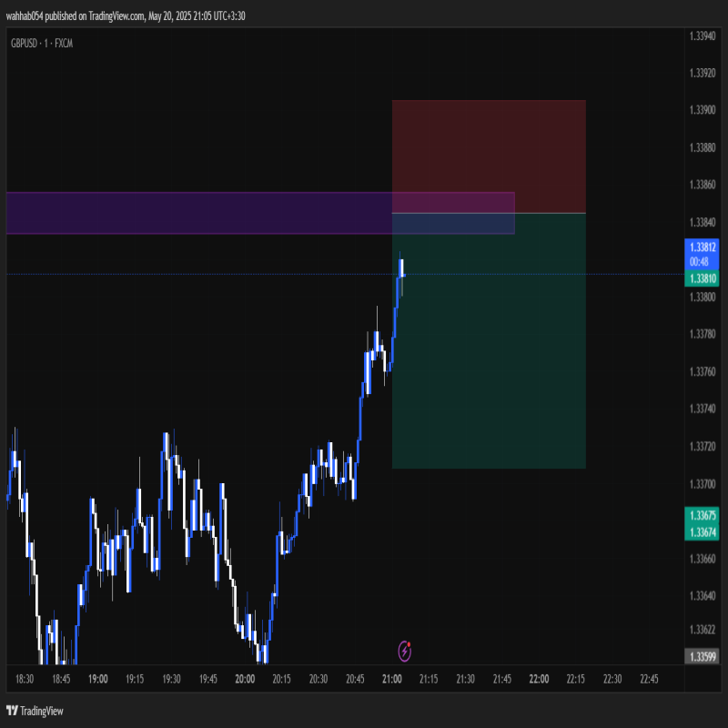Click the white entry line of the short position
Image resolution: width=728 pixels, height=728 pixels.
click(x=489, y=213)
